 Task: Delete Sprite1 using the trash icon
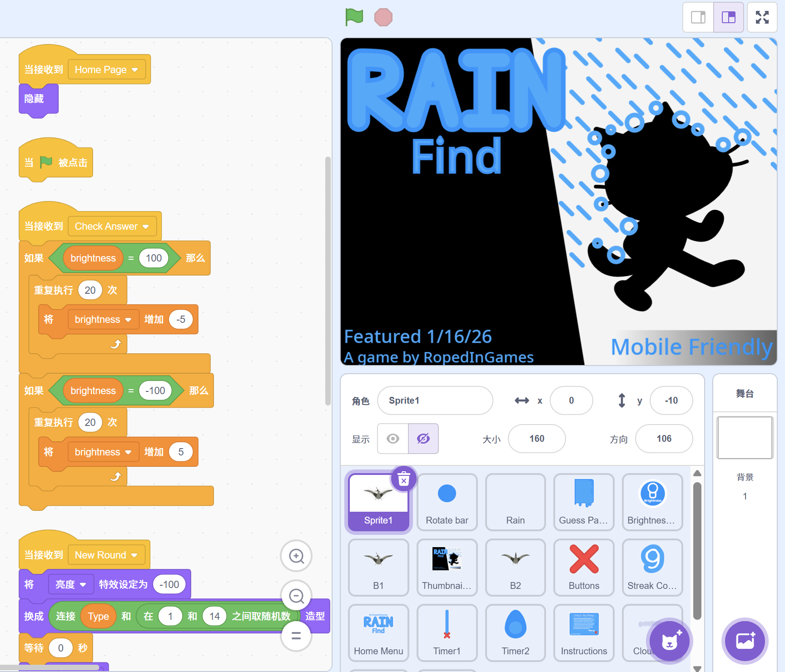(x=403, y=479)
